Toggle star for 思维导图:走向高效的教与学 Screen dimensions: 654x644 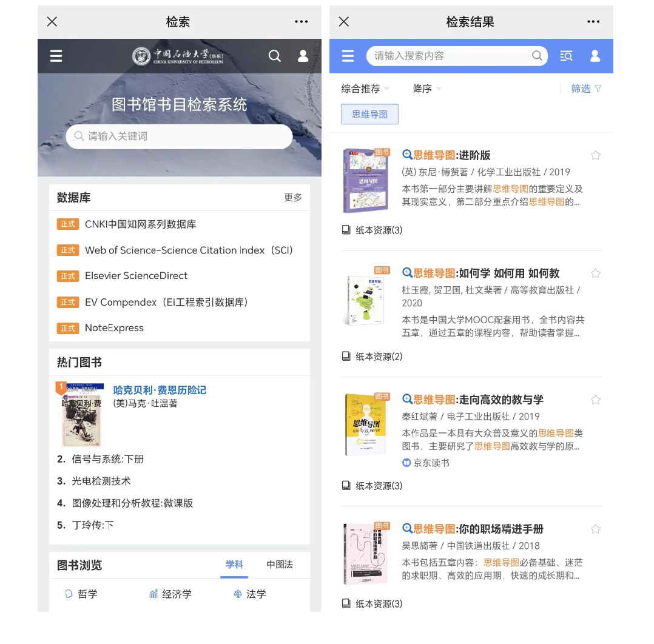596,400
